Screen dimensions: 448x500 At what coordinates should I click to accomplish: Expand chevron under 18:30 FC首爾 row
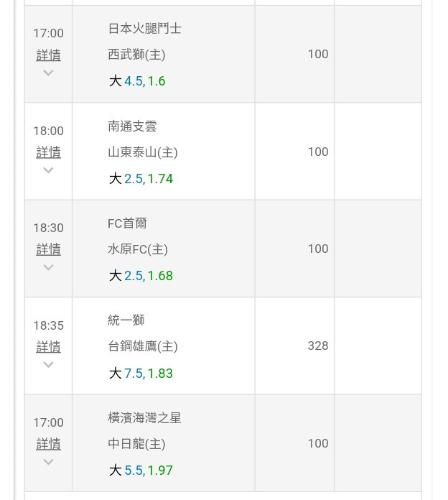click(48, 267)
